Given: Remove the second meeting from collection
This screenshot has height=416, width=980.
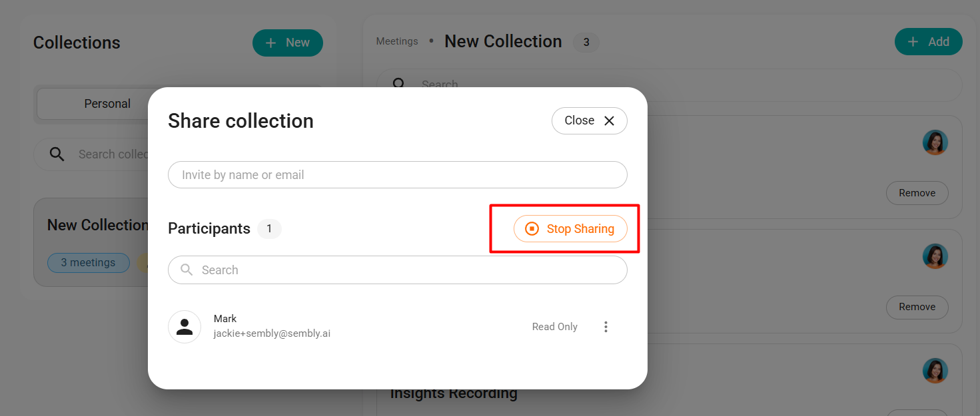Looking at the screenshot, I should coord(917,307).
